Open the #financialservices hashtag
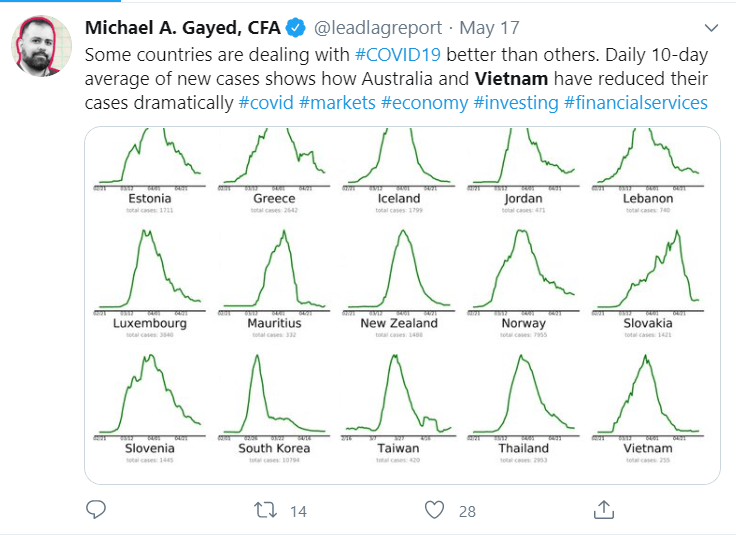This screenshot has height=535, width=736. click(x=636, y=103)
